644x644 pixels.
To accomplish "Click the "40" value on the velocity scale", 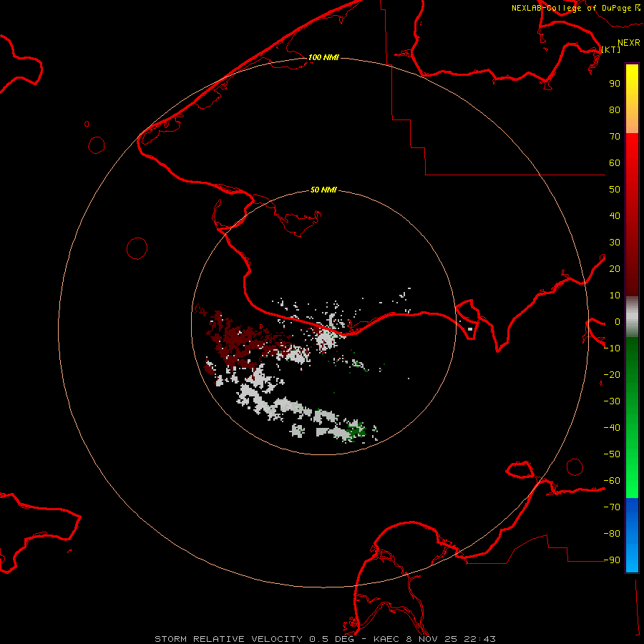I will (x=615, y=215).
